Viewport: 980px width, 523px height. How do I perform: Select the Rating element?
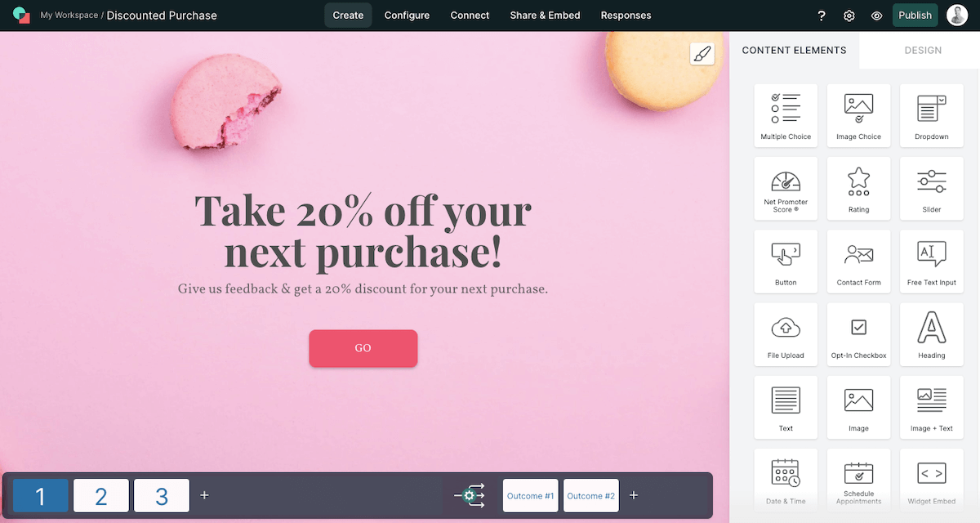click(858, 188)
